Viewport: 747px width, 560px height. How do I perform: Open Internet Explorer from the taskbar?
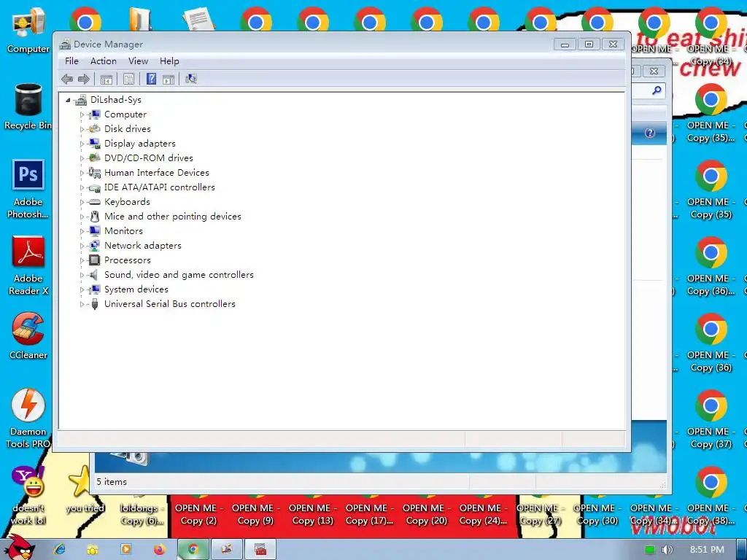click(60, 550)
